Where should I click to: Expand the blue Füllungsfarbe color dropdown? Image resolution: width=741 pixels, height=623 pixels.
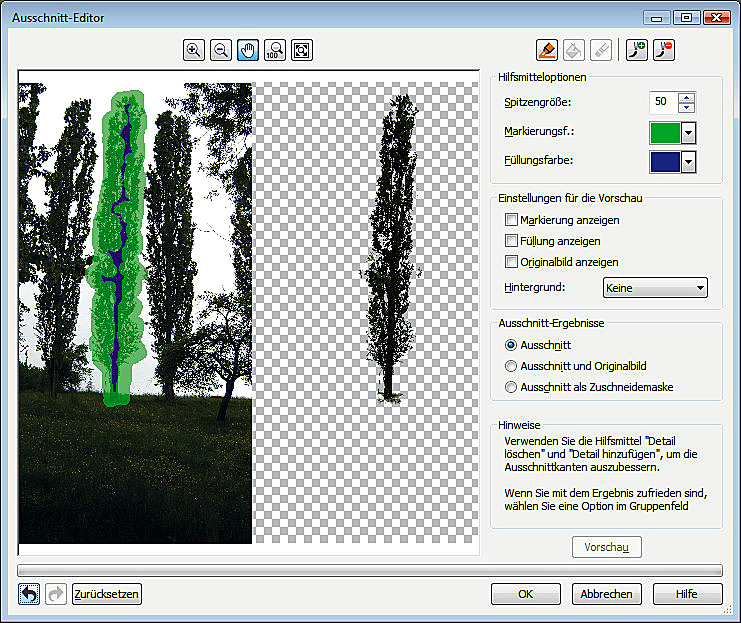[689, 161]
